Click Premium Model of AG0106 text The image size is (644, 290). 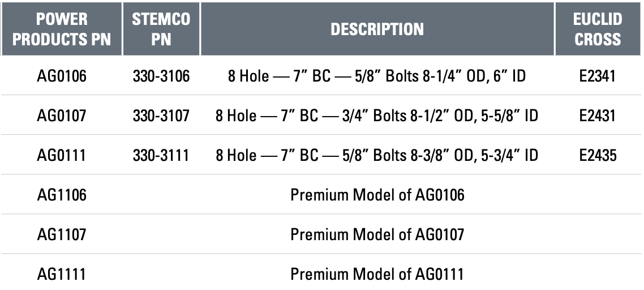pos(377,195)
